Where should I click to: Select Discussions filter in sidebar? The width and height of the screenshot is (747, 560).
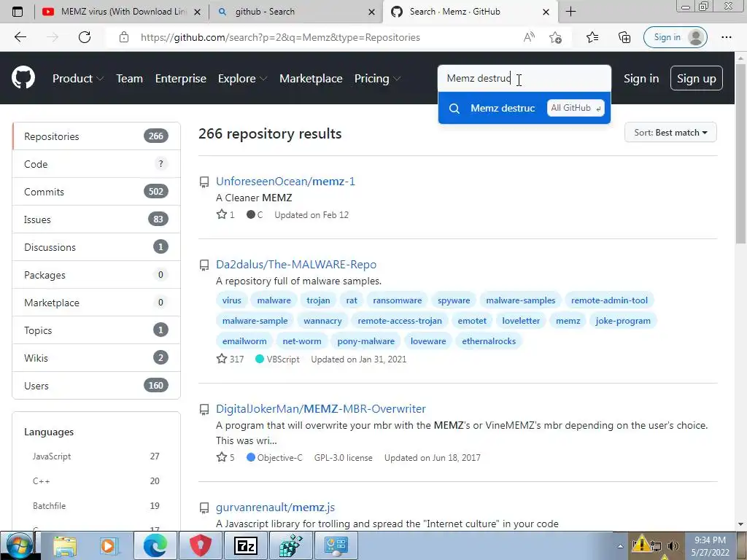[96, 246]
